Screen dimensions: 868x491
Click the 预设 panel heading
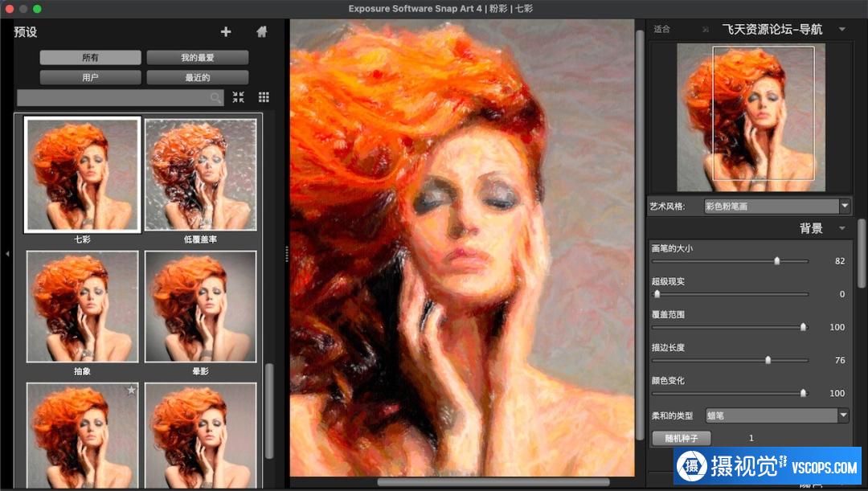[x=26, y=31]
